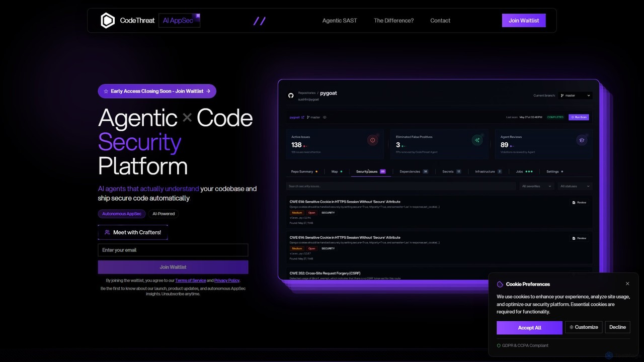Toggle the eye icon beside master branch

pos(325,117)
